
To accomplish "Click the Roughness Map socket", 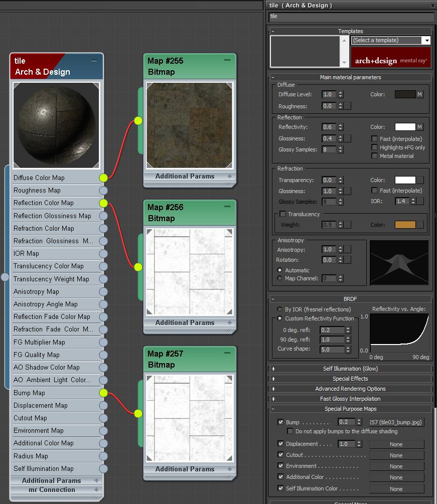I will tap(103, 190).
